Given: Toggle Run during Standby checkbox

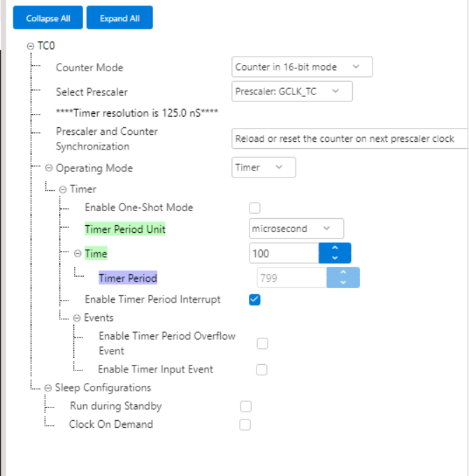Looking at the screenshot, I should 245,407.
